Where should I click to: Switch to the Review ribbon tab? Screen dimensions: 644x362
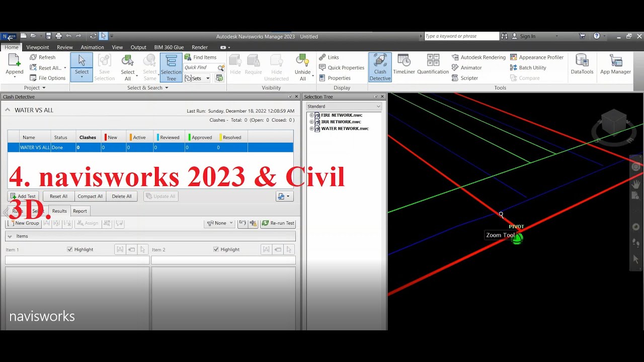(65, 47)
